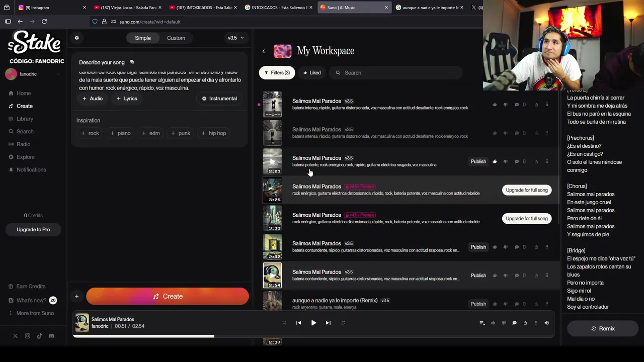Add hip hop inspiration tag
This screenshot has width=644, height=362.
(214, 133)
